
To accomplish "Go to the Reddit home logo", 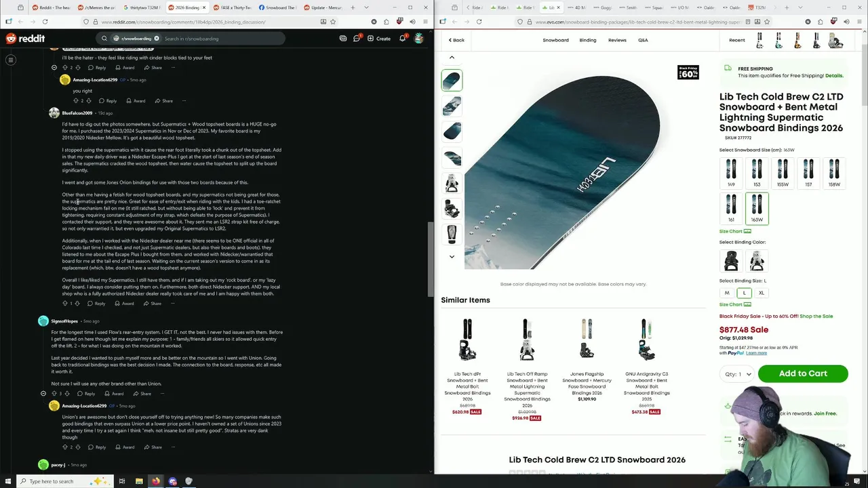I will coord(25,39).
